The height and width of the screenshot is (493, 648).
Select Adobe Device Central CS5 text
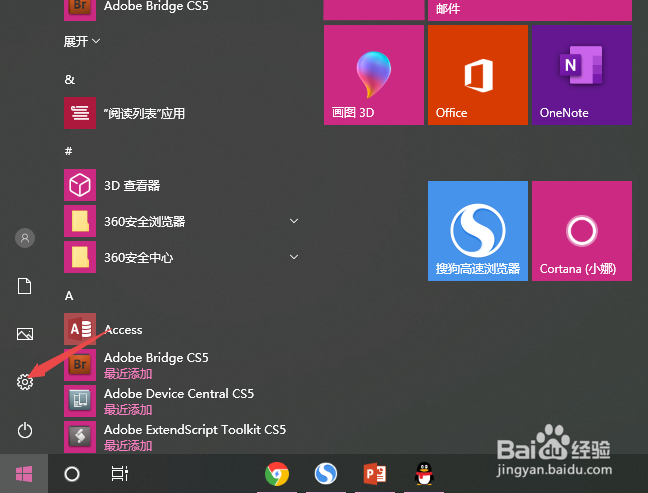click(179, 393)
